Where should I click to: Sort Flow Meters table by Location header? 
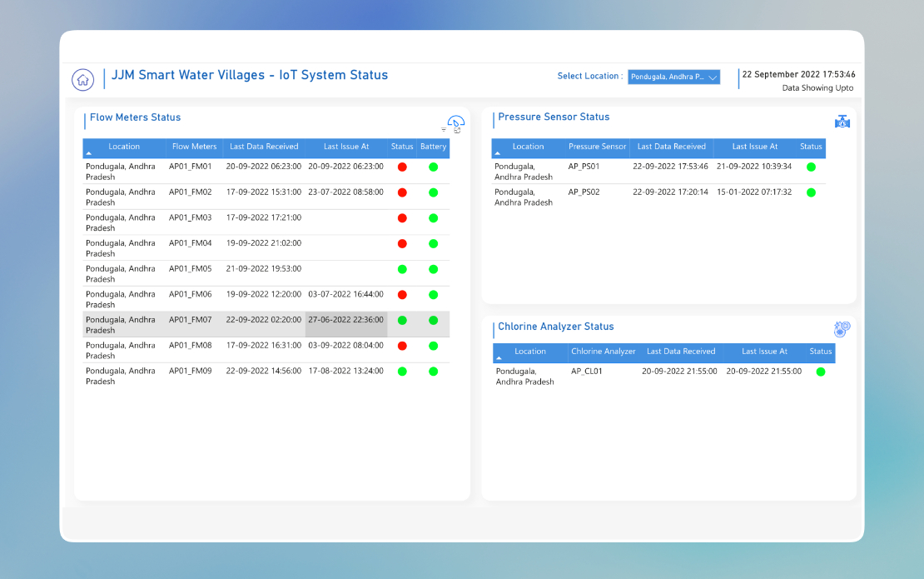124,147
